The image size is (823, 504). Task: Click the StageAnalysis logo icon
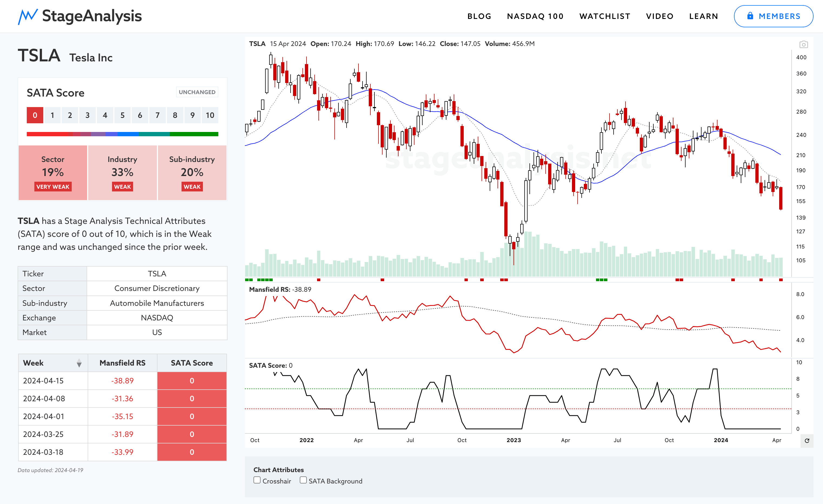click(x=28, y=16)
